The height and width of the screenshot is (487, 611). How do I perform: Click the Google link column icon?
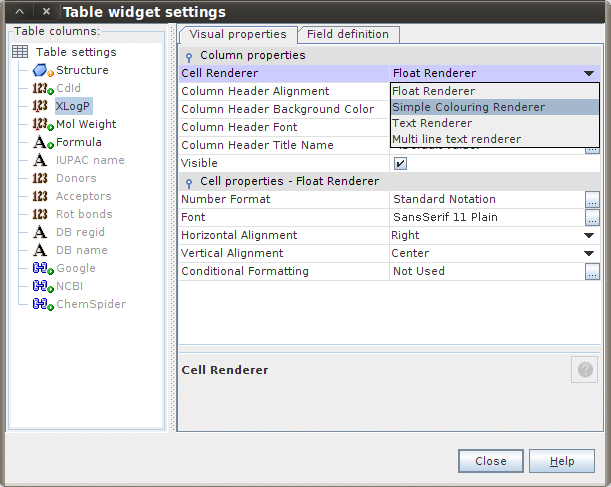42,269
